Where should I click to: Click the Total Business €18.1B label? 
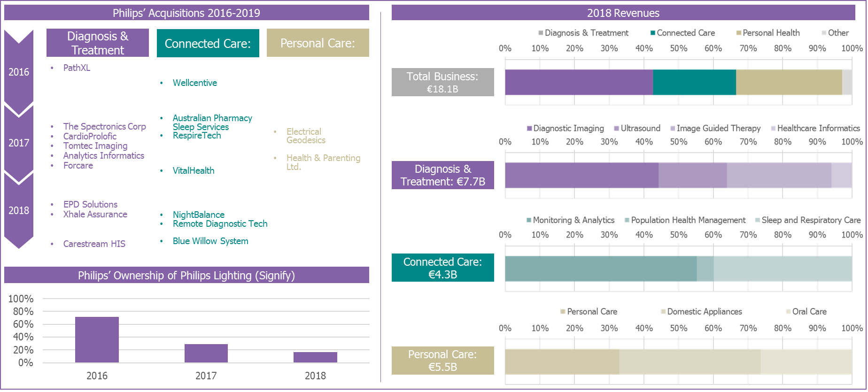(443, 82)
